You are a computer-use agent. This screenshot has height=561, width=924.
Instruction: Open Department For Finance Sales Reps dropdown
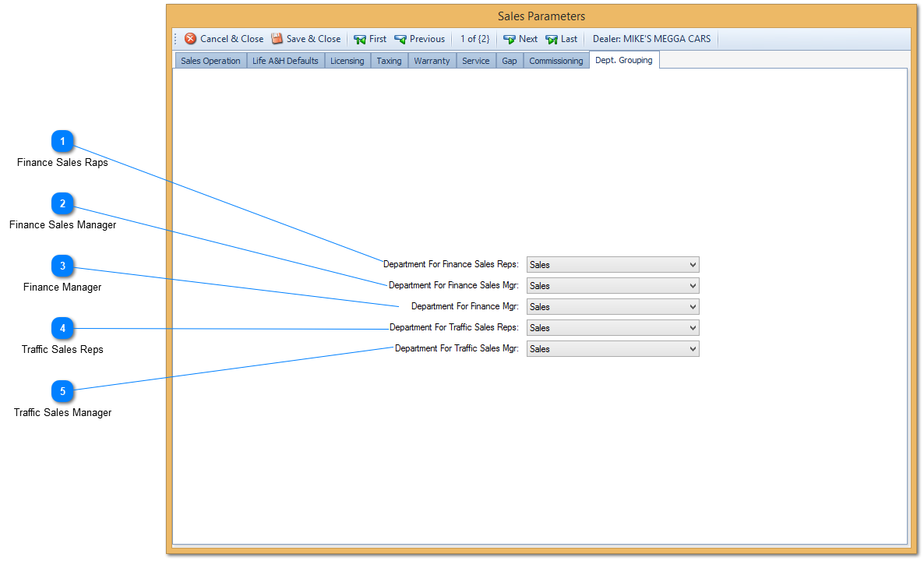click(x=613, y=265)
